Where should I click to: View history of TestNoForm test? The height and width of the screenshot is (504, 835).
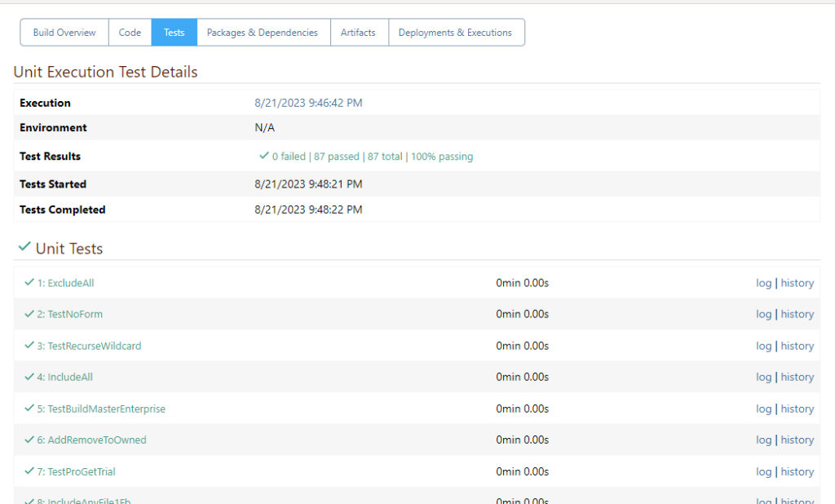pyautogui.click(x=797, y=314)
